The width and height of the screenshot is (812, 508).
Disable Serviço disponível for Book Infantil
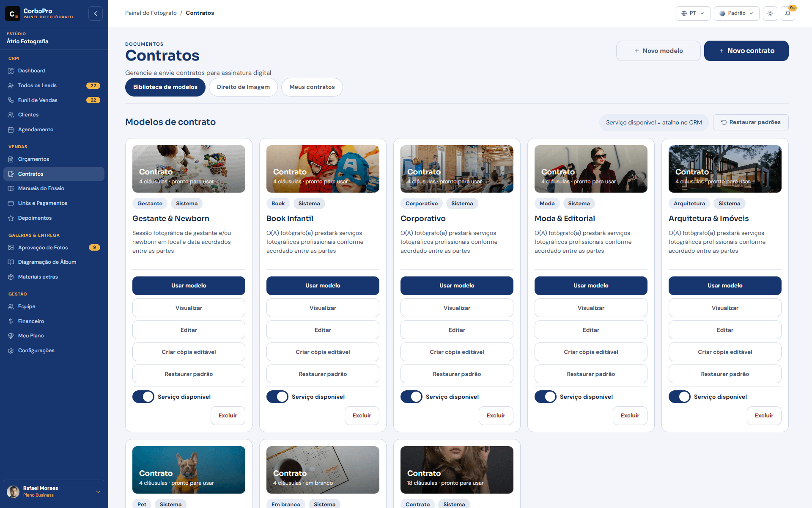[277, 397]
